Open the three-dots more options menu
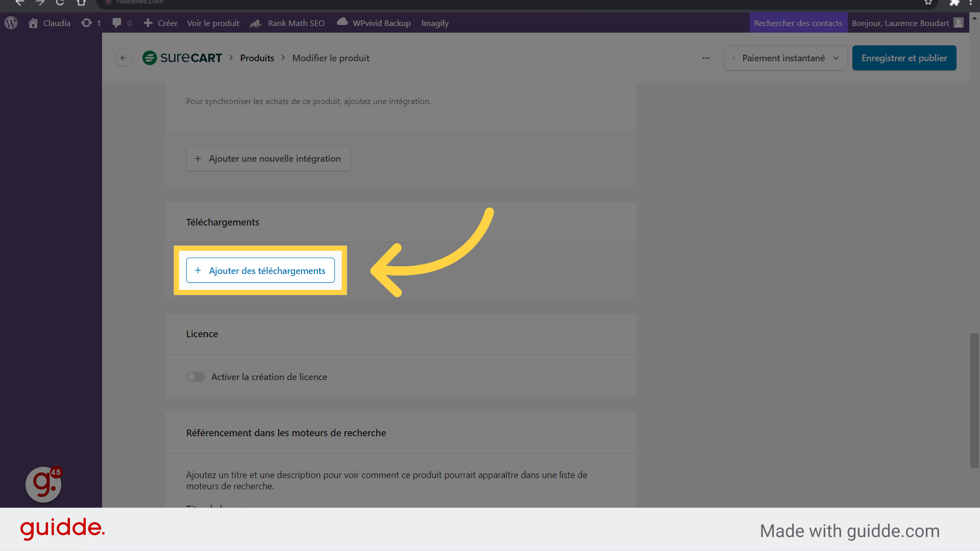Viewport: 980px width, 551px height. click(706, 58)
